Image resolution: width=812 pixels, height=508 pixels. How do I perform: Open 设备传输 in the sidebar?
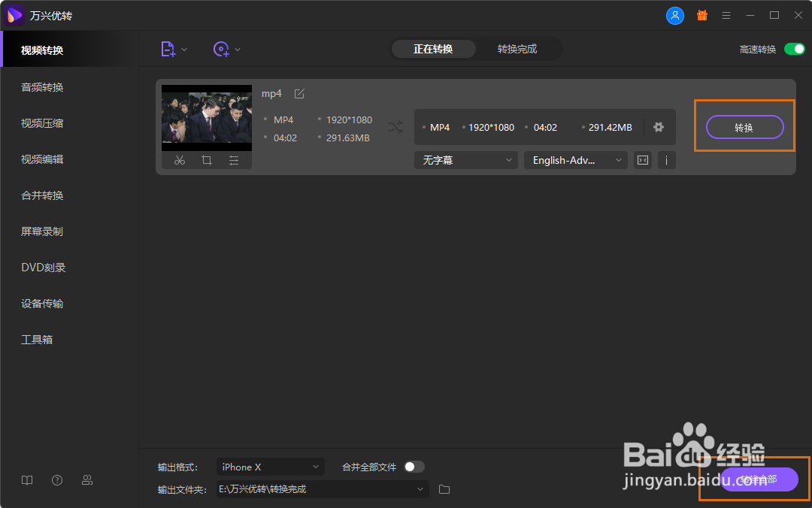pyautogui.click(x=42, y=304)
